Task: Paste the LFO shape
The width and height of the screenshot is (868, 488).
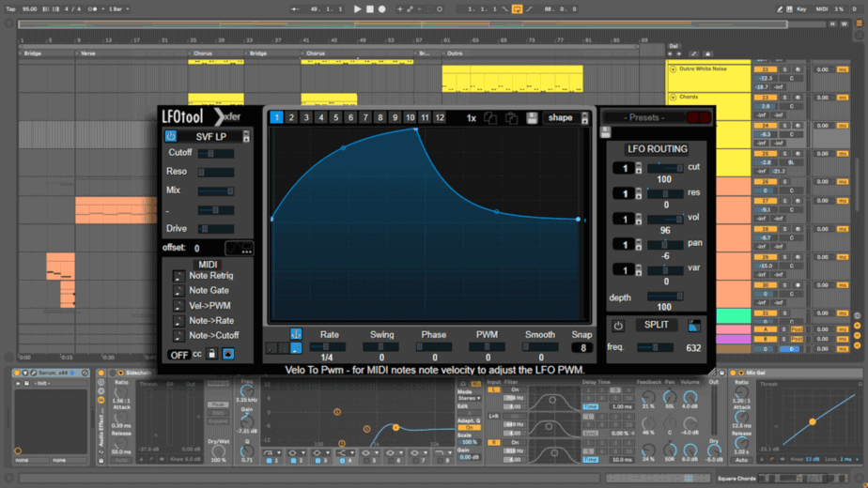Action: coord(511,118)
